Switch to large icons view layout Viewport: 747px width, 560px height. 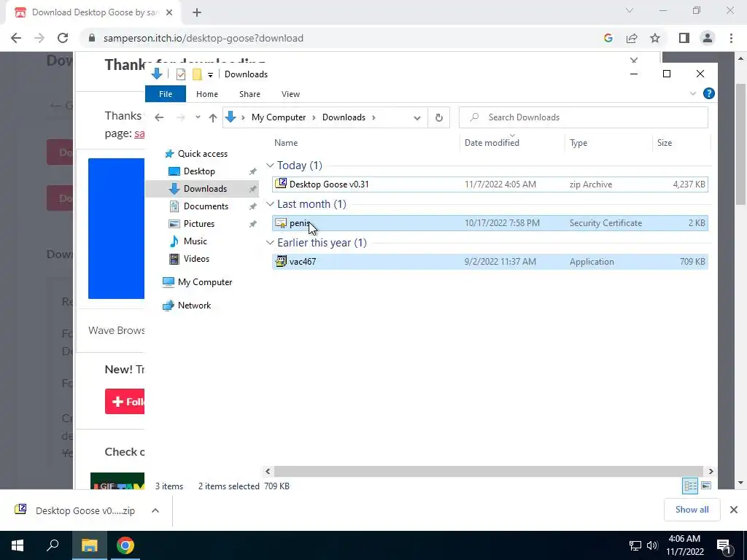pos(706,486)
